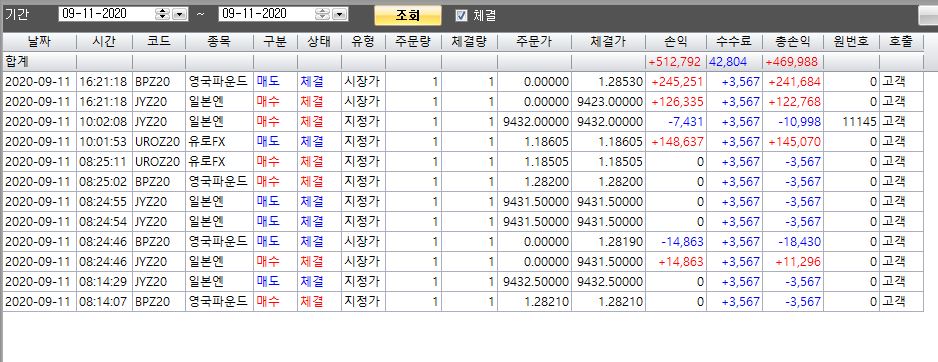Click the 상태 column header
Viewport: 938px width, 362px height.
[319, 42]
